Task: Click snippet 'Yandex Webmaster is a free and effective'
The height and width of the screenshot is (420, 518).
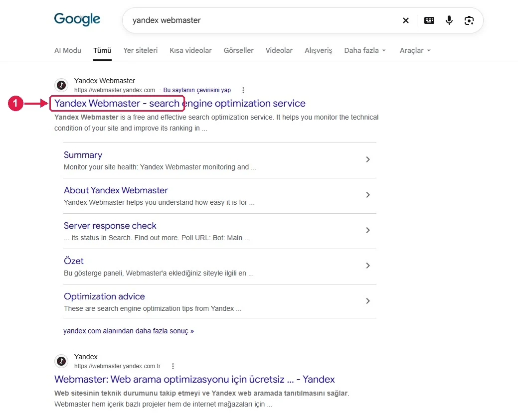Action: coord(216,123)
